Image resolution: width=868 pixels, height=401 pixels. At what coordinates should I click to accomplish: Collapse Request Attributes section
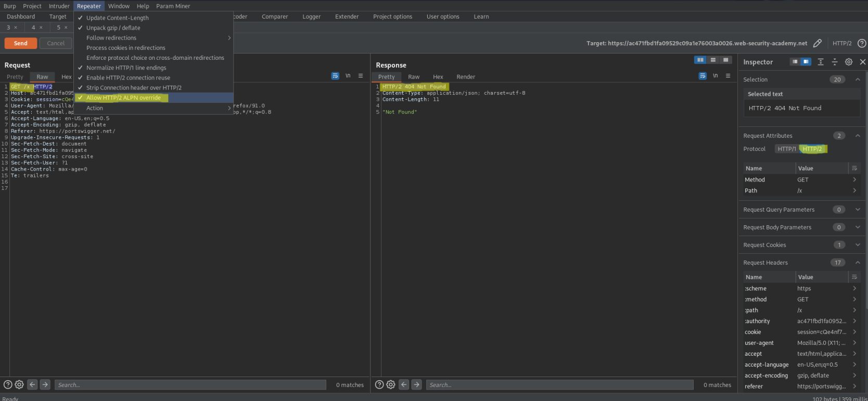tap(858, 136)
